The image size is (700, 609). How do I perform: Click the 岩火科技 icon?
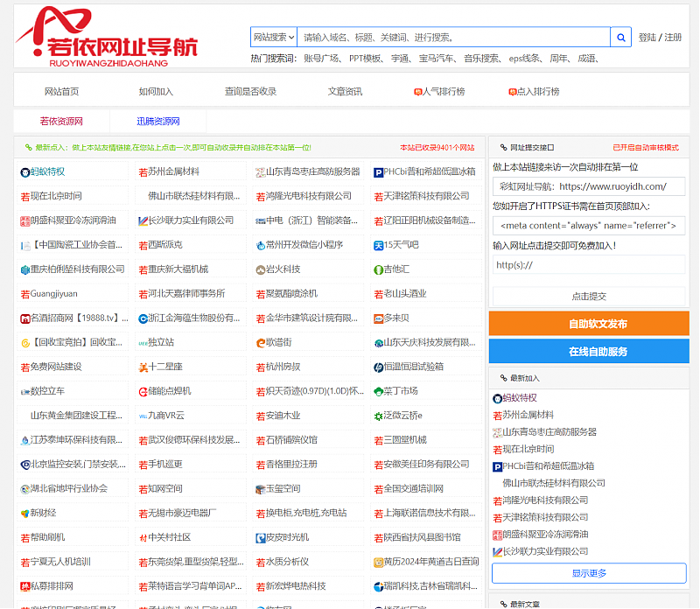[x=260, y=269]
